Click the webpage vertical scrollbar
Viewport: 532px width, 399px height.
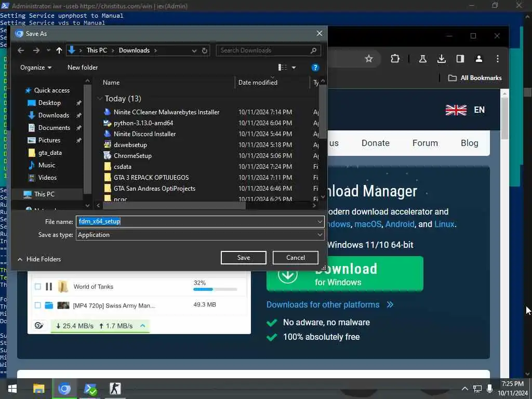point(504,119)
